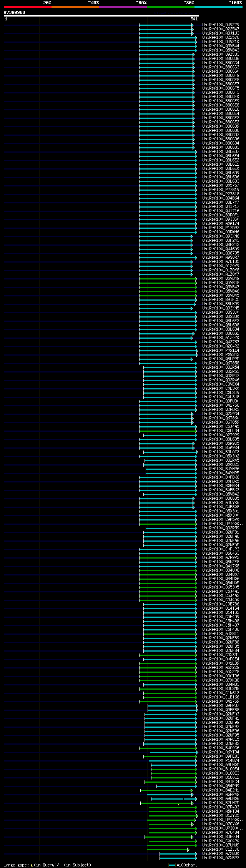The width and height of the screenshot is (246, 868).
Task: Click the purple ~60% identity legend segment
Action: click(x=123, y=7)
